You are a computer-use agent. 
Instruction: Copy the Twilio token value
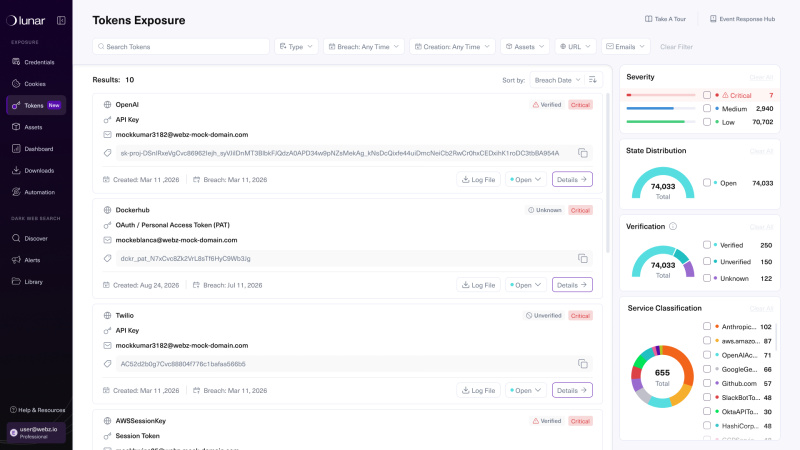click(x=583, y=364)
